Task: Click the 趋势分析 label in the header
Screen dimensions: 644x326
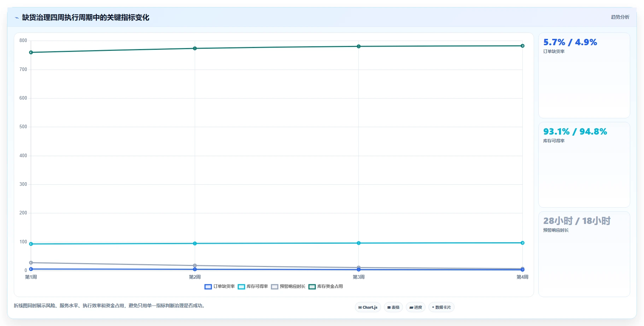Action: [620, 17]
